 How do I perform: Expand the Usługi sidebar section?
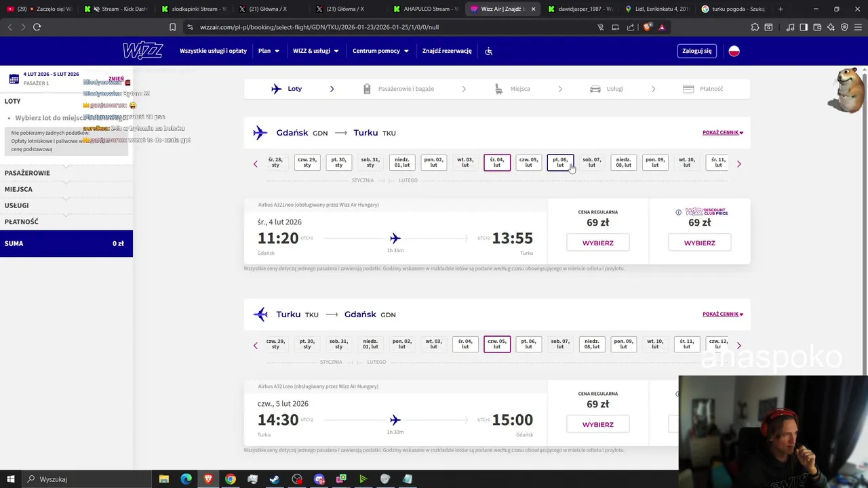[66, 205]
